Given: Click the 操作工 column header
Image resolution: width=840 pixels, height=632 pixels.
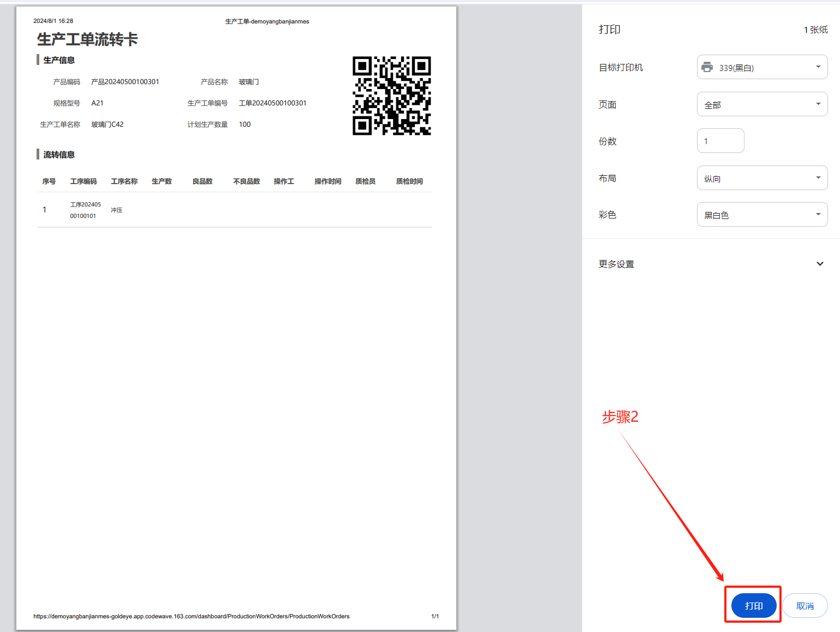Looking at the screenshot, I should (x=284, y=181).
